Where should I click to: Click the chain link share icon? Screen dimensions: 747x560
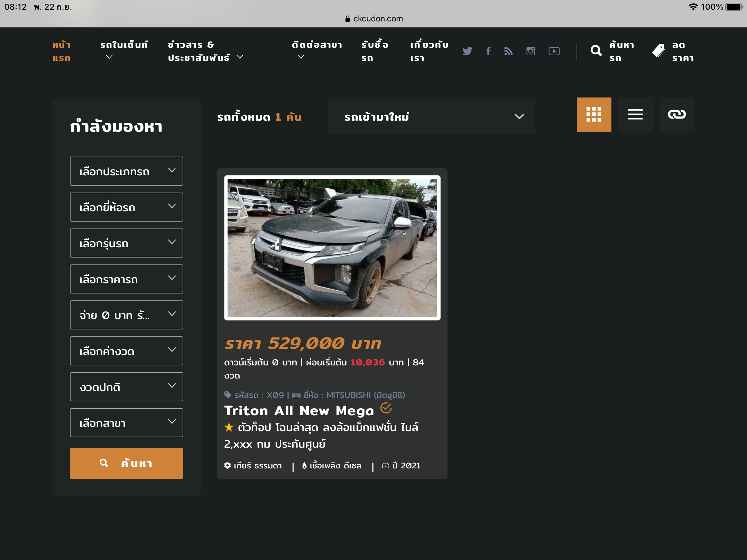677,114
